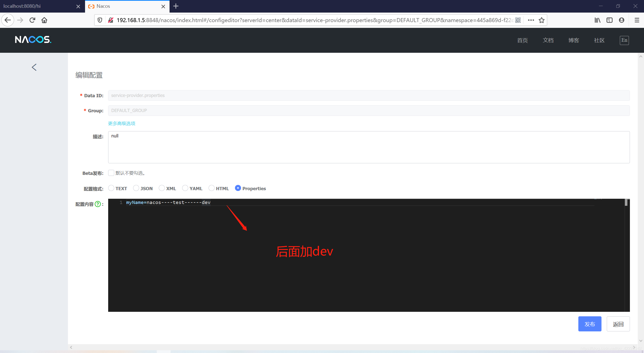644x353 pixels.
Task: Open the browser library icon
Action: tap(597, 20)
